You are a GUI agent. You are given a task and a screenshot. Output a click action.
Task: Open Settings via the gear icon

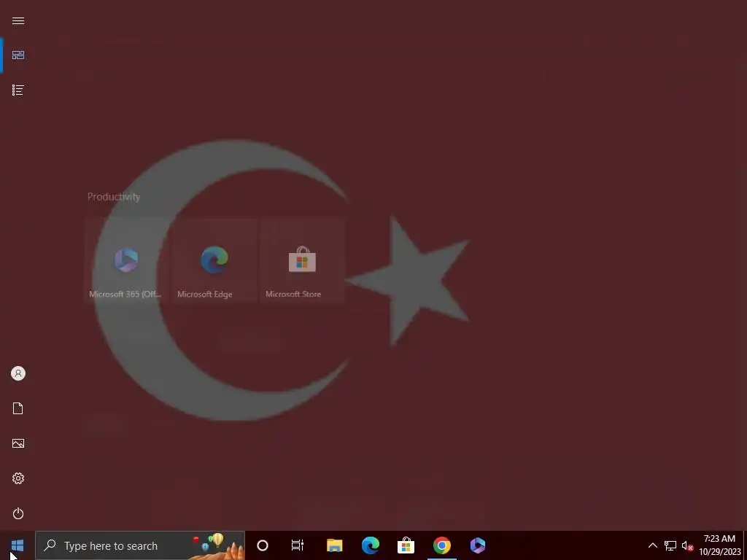click(x=18, y=478)
